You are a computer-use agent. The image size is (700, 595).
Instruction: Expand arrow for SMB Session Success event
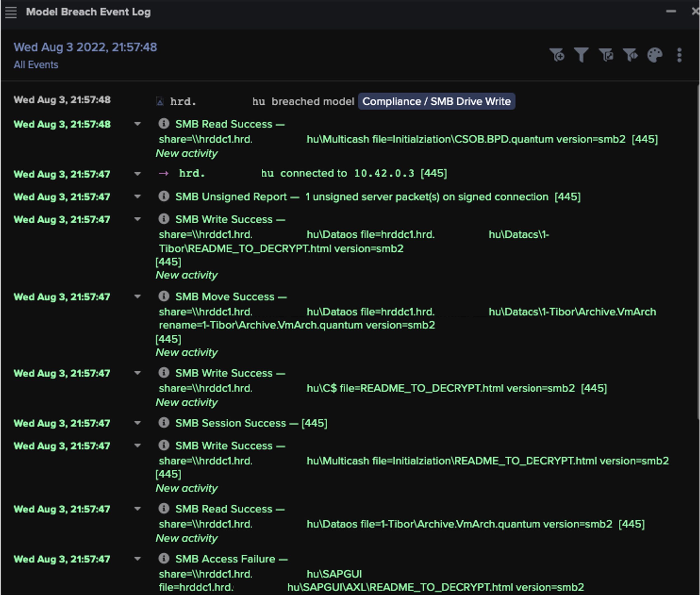point(137,423)
